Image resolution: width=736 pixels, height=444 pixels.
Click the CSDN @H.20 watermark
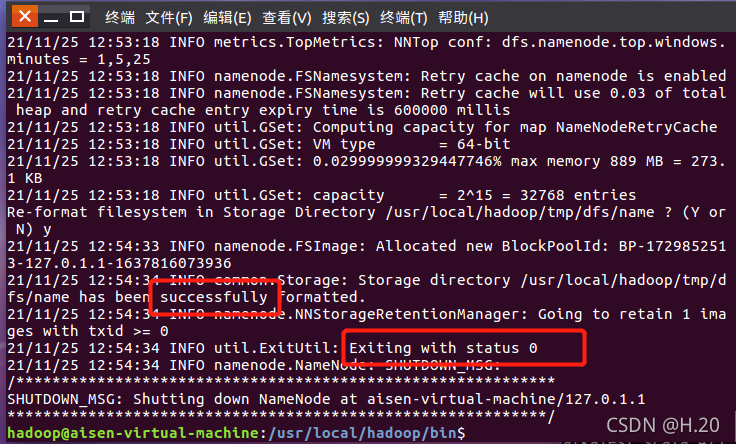click(663, 425)
